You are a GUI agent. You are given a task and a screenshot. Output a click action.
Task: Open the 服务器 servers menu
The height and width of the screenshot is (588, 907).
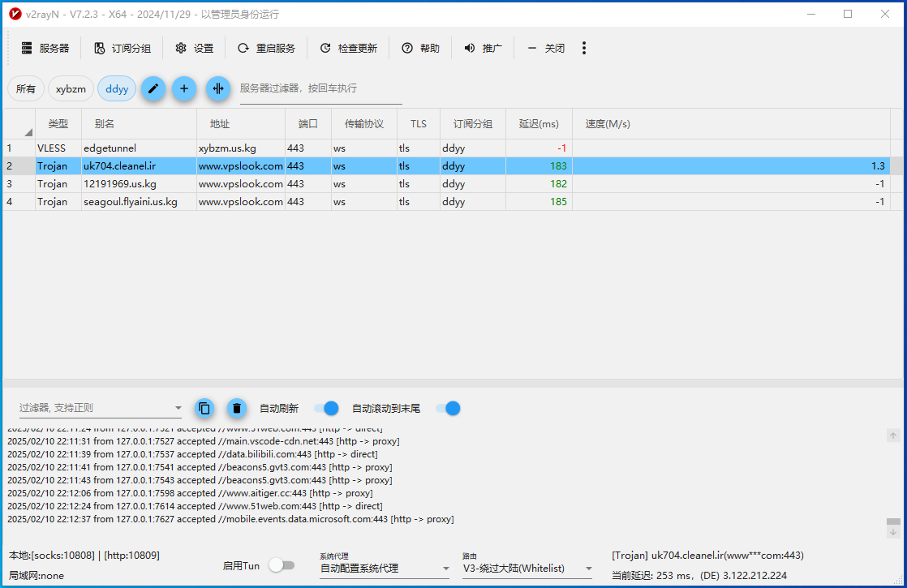point(45,49)
